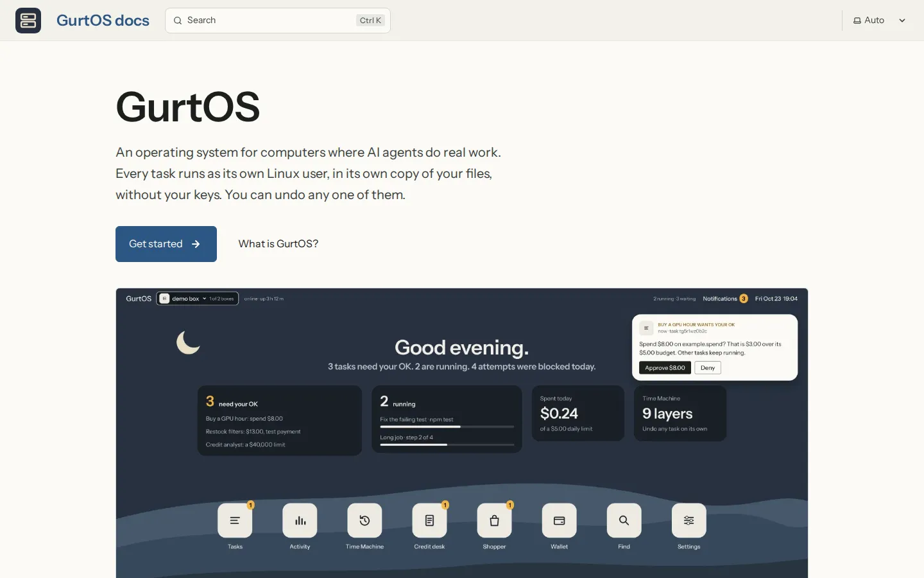Click the Fix the failing test progress bar

(x=447, y=426)
